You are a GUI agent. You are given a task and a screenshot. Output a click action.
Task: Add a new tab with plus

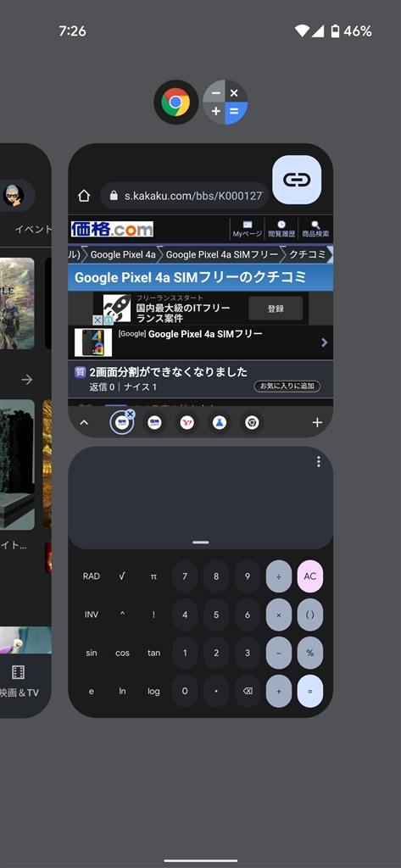[x=317, y=423]
